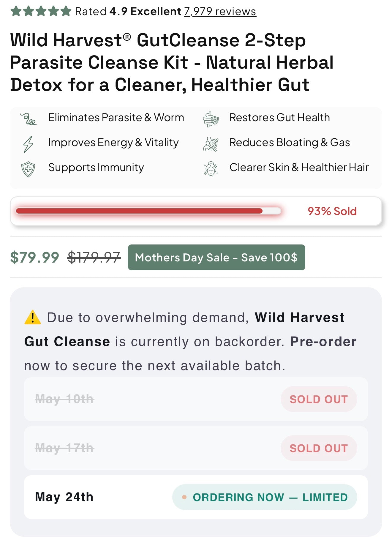The image size is (392, 543).
Task: Click the immunity shield icon
Action: tap(28, 169)
